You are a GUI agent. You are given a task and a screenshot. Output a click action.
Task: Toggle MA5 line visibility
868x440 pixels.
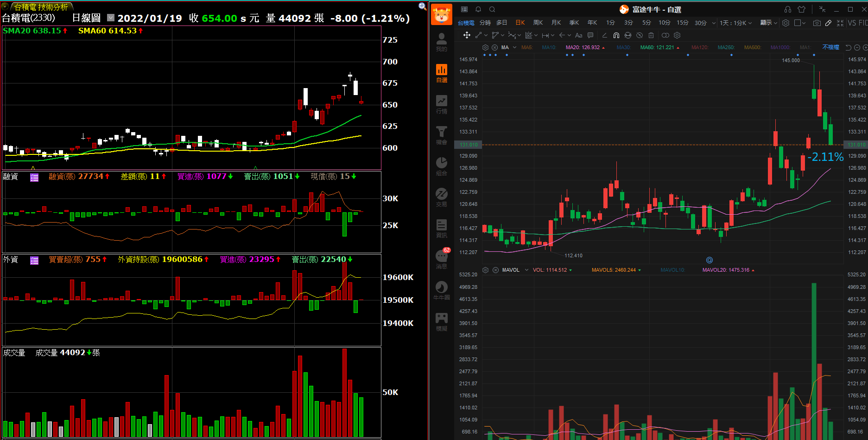(x=527, y=47)
